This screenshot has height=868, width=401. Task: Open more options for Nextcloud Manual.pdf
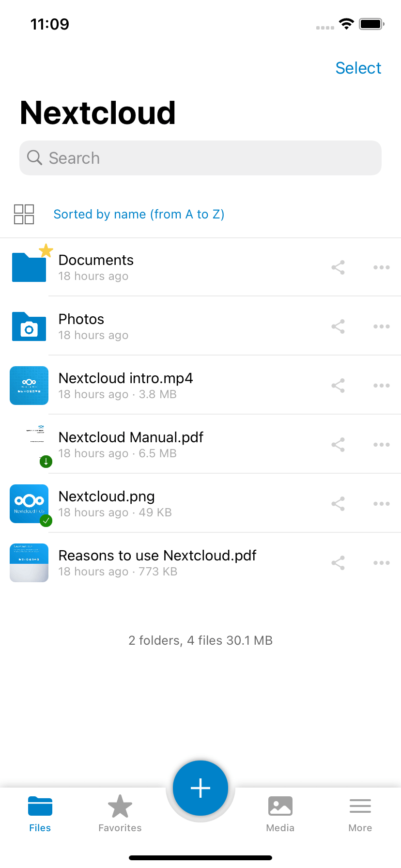[382, 445]
